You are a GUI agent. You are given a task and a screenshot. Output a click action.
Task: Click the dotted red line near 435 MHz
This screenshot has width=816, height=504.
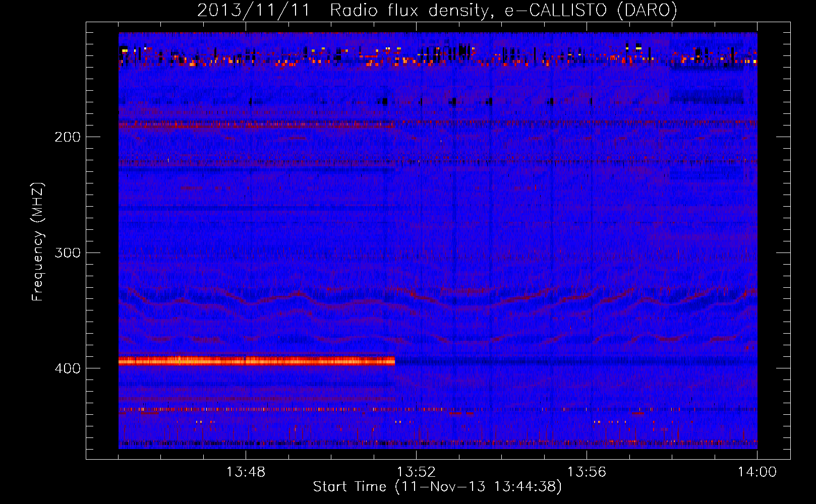coord(438,410)
